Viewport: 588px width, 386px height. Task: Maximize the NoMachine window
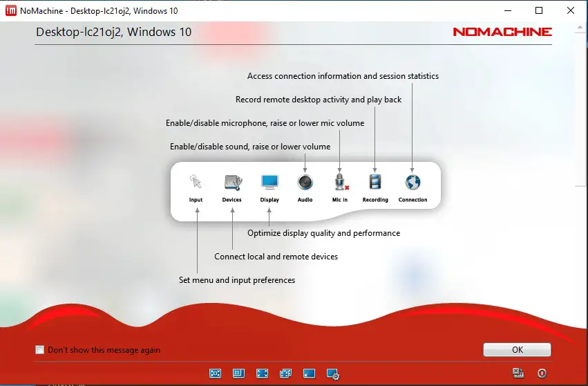[x=539, y=10]
